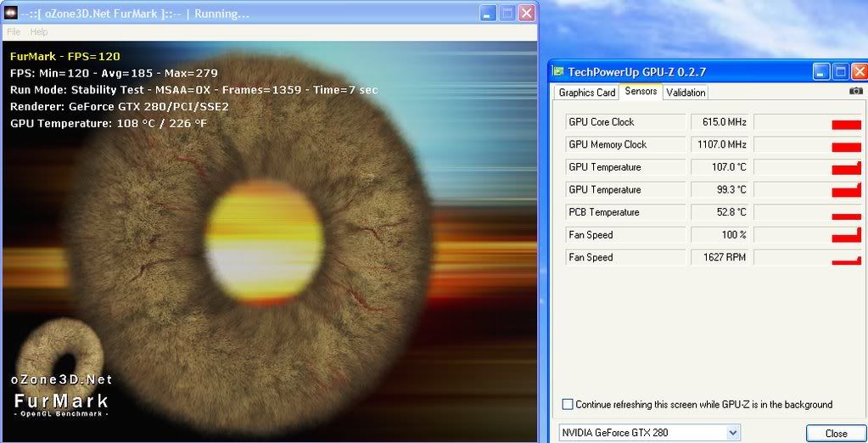This screenshot has height=443, width=868.
Task: Click the 615.0 MHz value
Action: pyautogui.click(x=720, y=122)
